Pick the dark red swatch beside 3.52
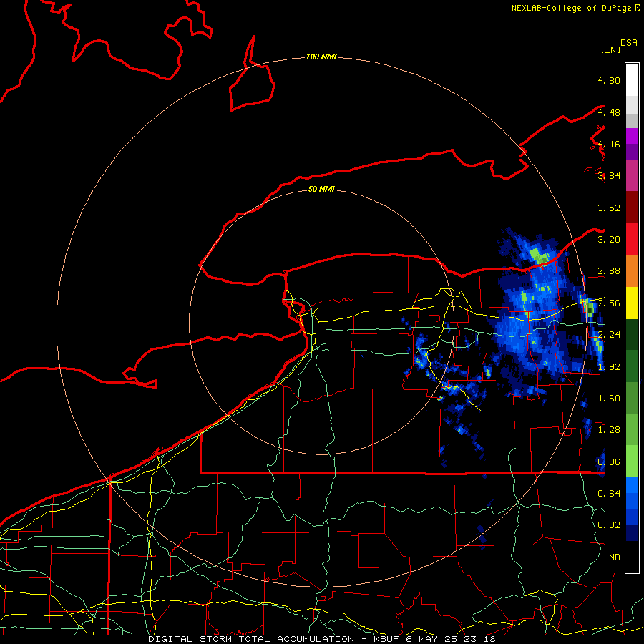The height and width of the screenshot is (644, 644). pyautogui.click(x=632, y=208)
